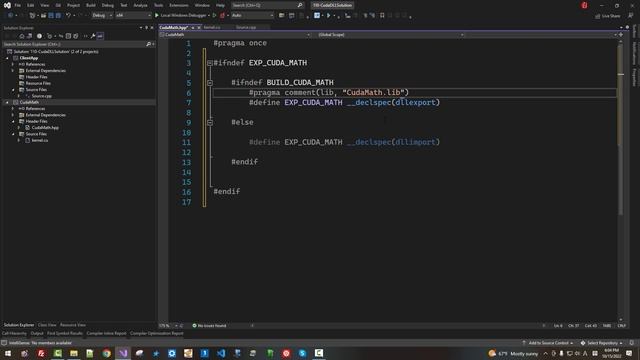
Task: Open the Output panel tab
Action: 37,333
